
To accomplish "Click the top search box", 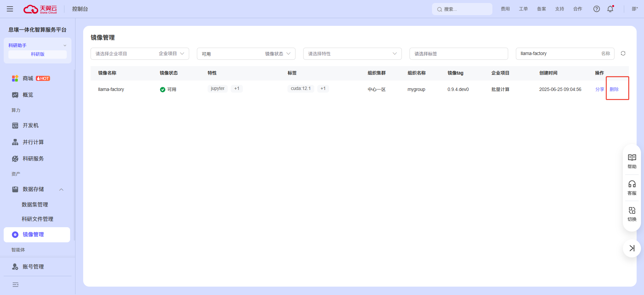I will (x=462, y=9).
